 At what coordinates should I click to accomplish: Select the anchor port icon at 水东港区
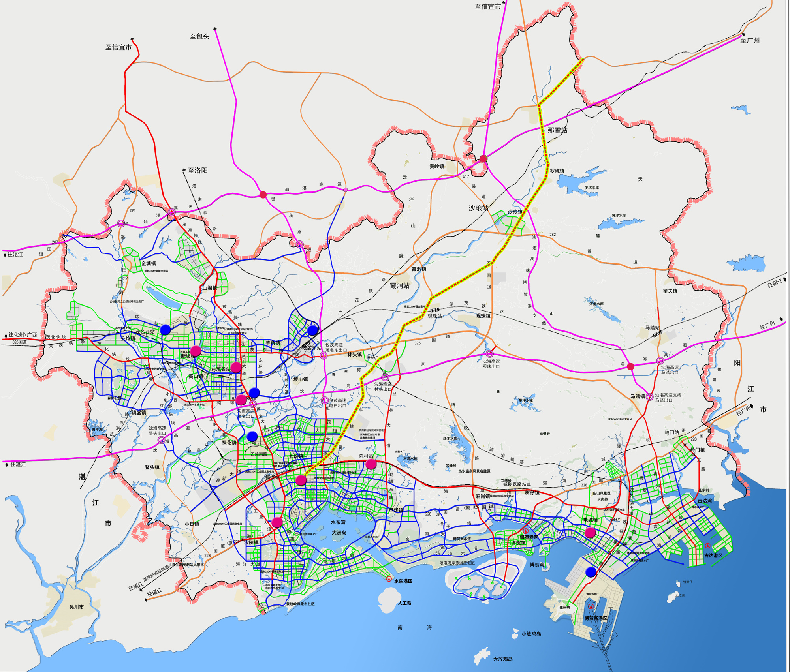389,579
